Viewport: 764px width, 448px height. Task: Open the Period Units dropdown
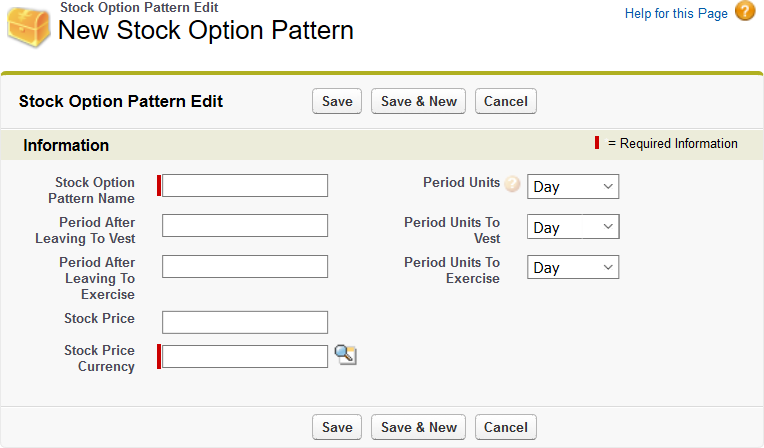tap(573, 187)
